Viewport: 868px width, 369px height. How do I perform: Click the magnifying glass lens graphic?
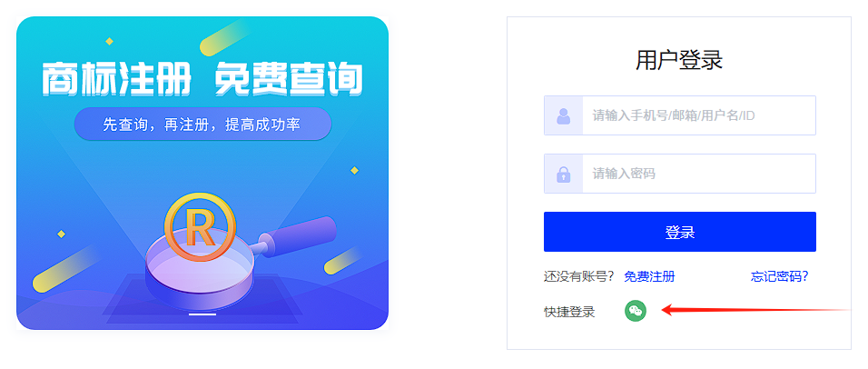199,272
